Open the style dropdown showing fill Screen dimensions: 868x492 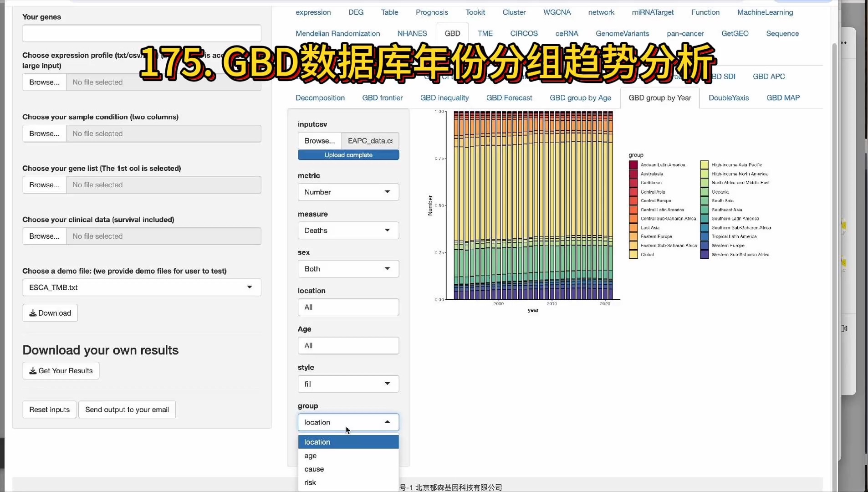pyautogui.click(x=347, y=384)
